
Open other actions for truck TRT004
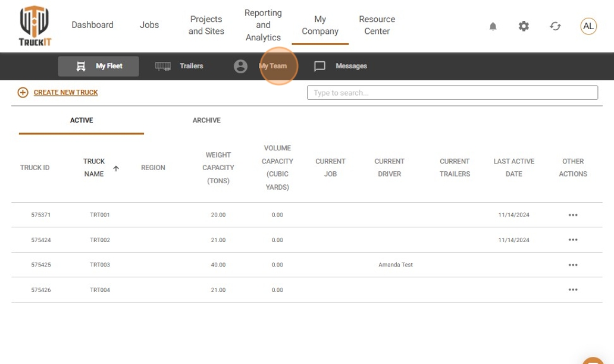[x=573, y=290]
